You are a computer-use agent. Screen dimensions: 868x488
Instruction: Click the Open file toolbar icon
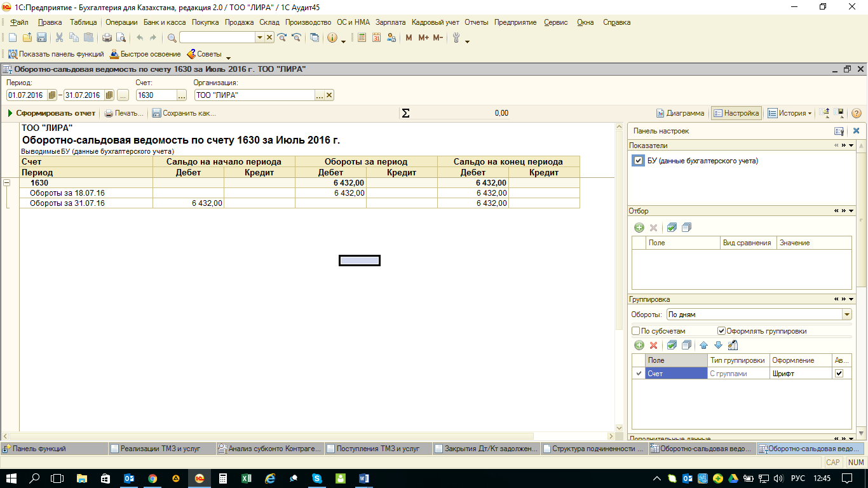[x=27, y=38]
